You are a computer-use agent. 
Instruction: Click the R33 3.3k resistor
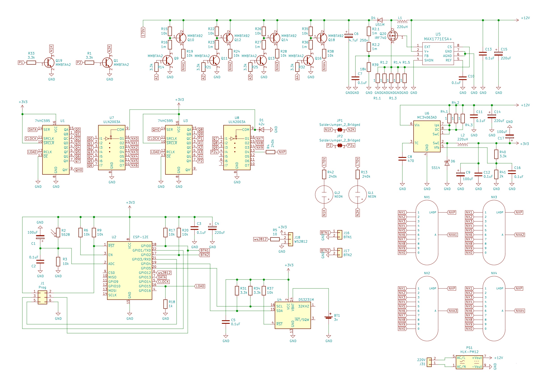pos(31,63)
